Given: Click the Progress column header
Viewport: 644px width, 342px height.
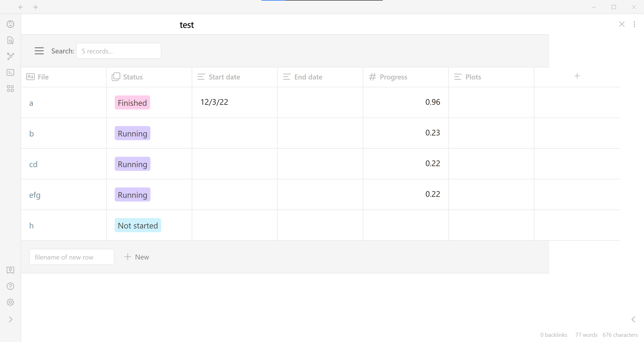Looking at the screenshot, I should point(393,77).
